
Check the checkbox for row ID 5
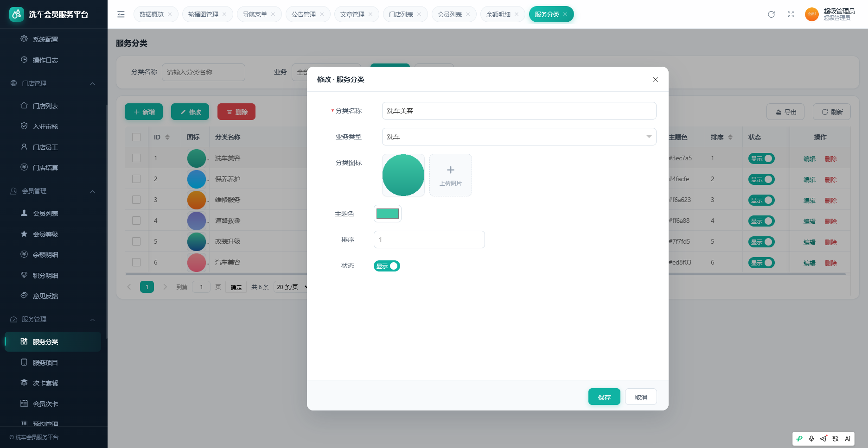(x=136, y=241)
